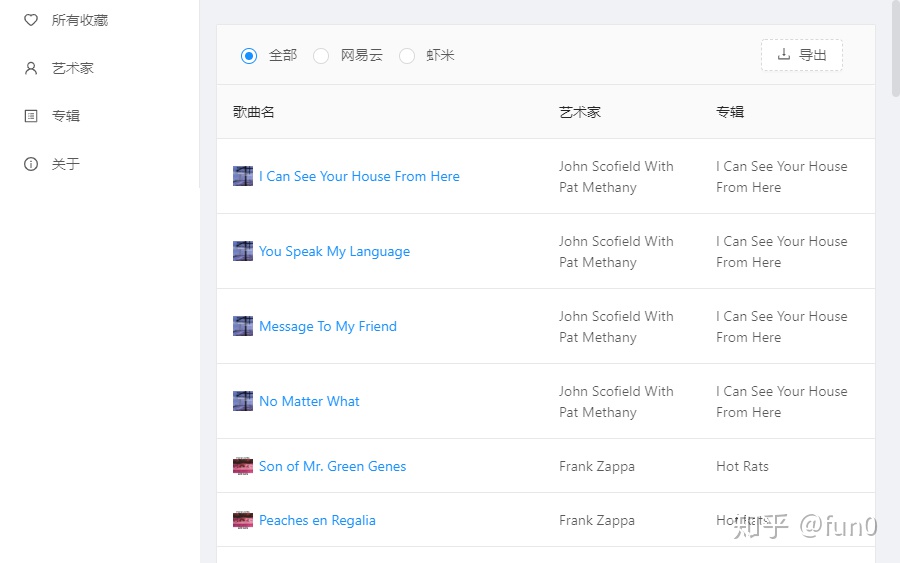Click artist cell in Message To My Friend row

[616, 327]
